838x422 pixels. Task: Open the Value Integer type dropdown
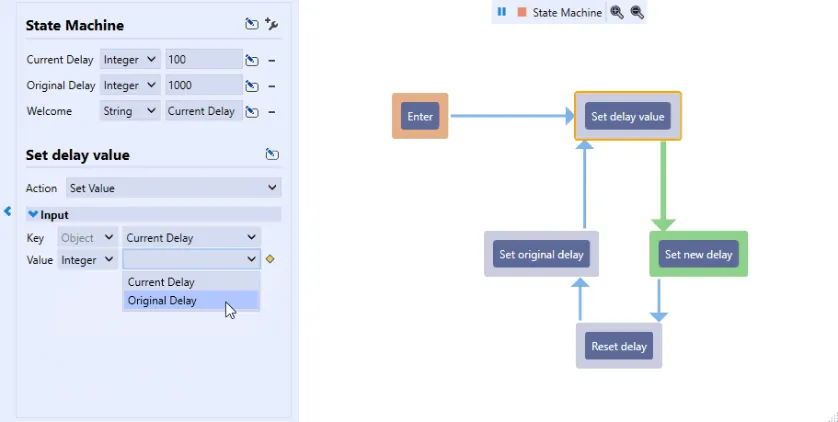[x=87, y=260]
